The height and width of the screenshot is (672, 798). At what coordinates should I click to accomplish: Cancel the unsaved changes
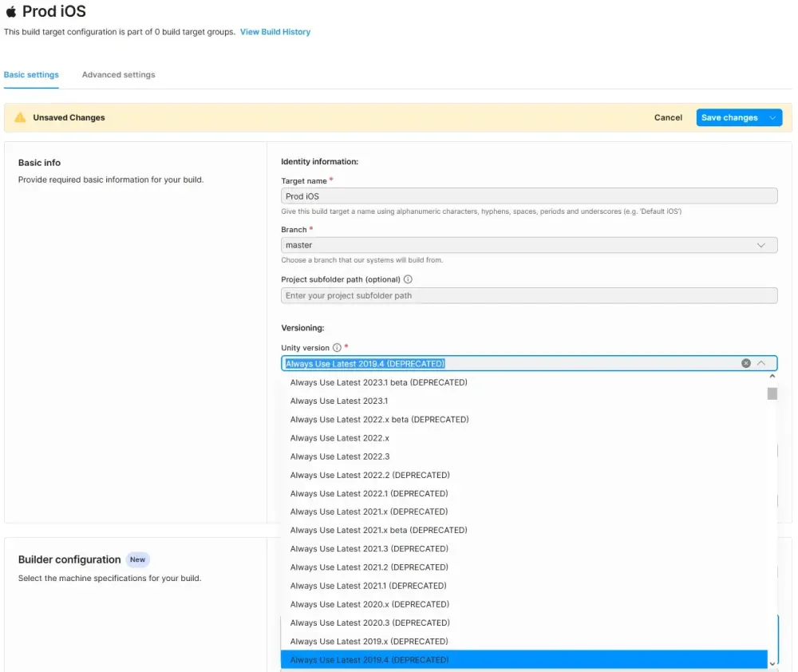click(668, 117)
